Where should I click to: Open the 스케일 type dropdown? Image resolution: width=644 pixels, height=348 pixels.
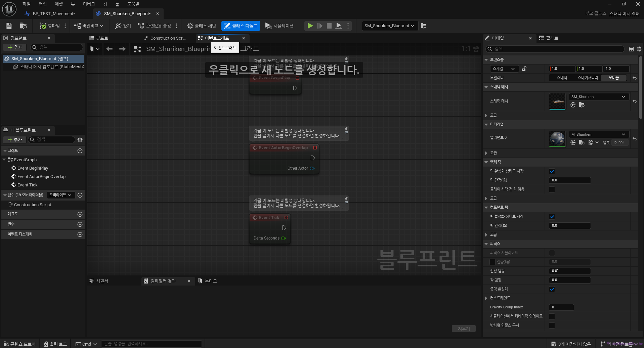click(x=504, y=69)
